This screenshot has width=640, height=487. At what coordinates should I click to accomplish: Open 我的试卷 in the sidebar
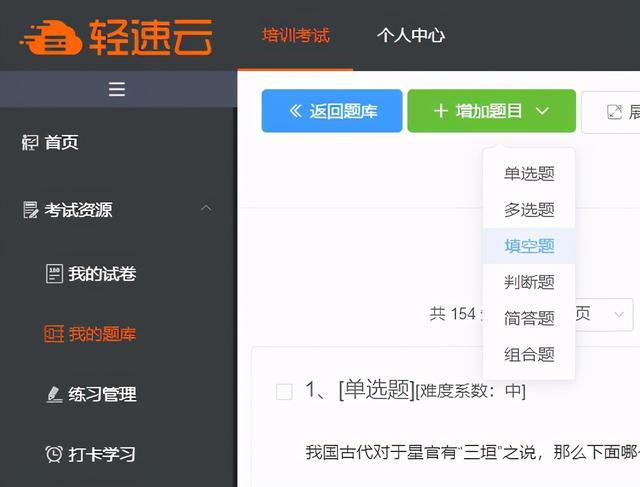click(x=102, y=274)
